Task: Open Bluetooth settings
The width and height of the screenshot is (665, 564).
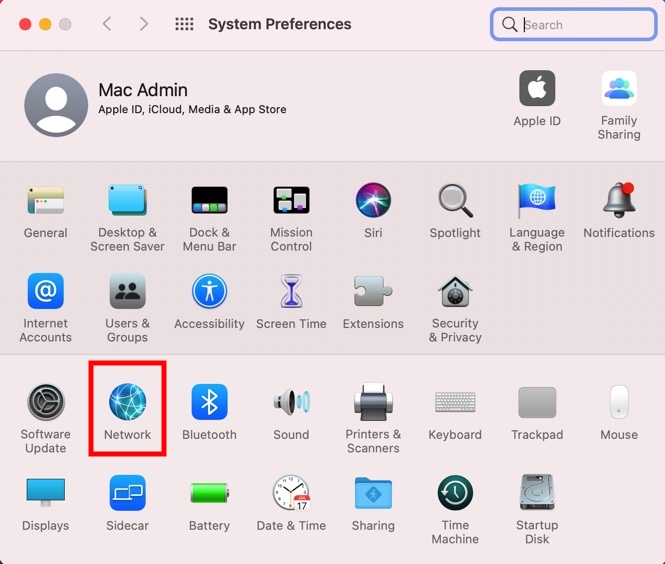Action: [209, 403]
